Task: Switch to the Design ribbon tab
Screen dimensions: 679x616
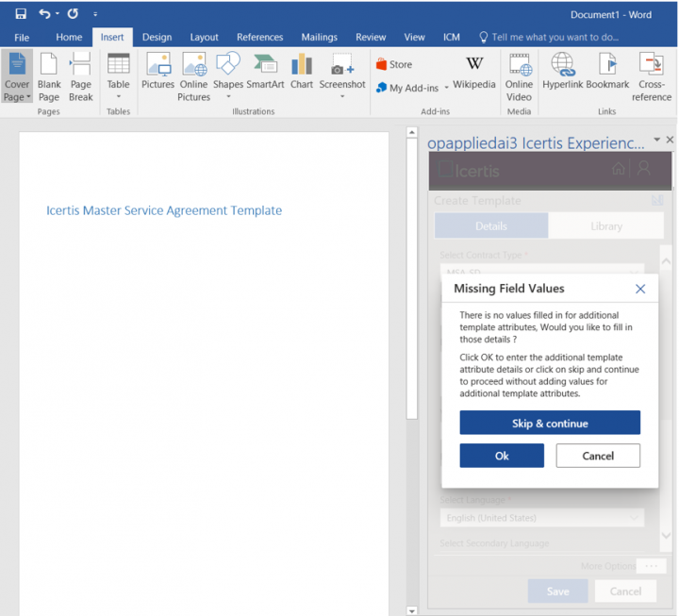Action: tap(157, 38)
